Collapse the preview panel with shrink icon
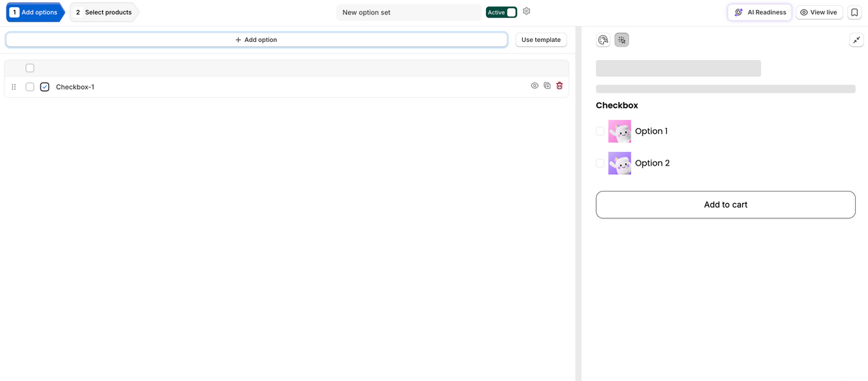This screenshot has width=868, height=381. pyautogui.click(x=856, y=40)
